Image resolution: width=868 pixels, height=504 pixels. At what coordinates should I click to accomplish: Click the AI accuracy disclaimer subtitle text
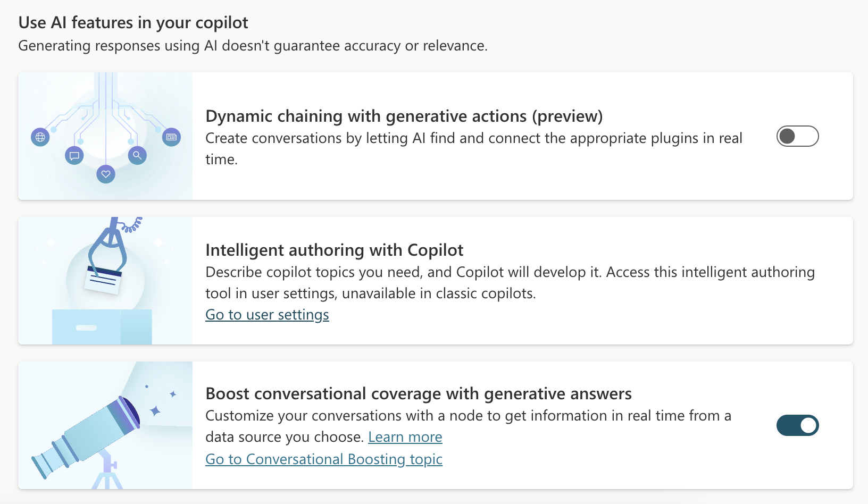tap(253, 46)
